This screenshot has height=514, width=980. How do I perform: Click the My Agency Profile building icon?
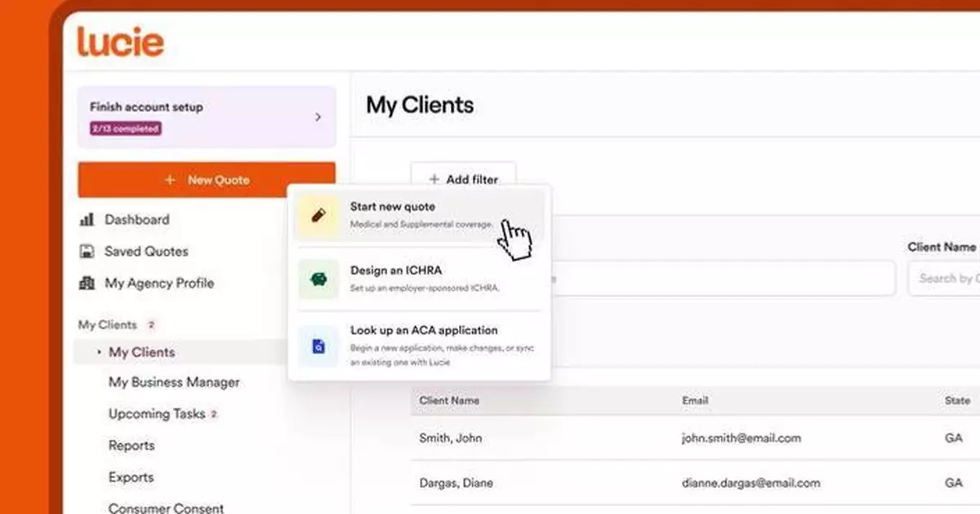87,284
